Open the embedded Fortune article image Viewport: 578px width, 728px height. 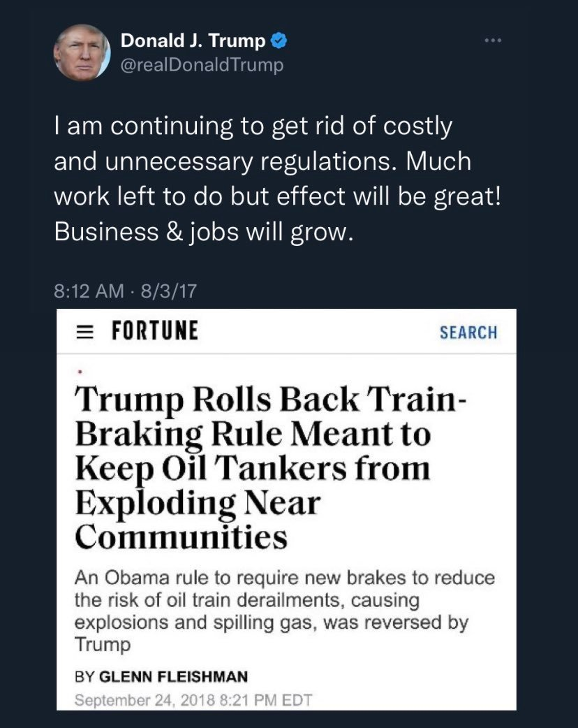coord(286,509)
